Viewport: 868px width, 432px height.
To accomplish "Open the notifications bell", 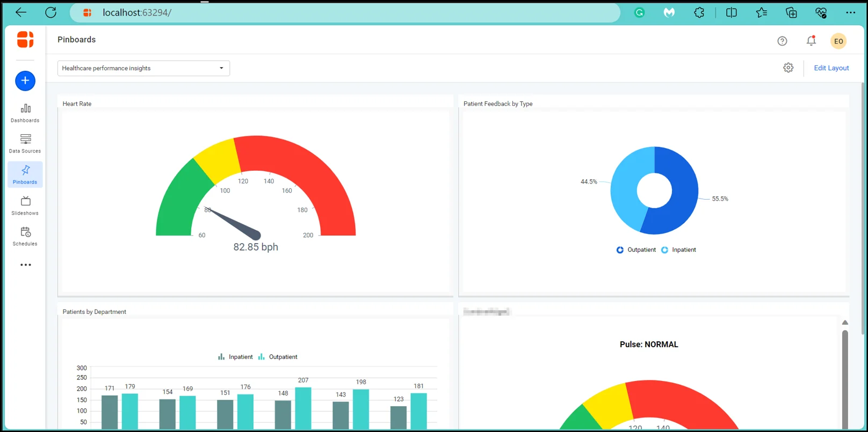I will [811, 41].
